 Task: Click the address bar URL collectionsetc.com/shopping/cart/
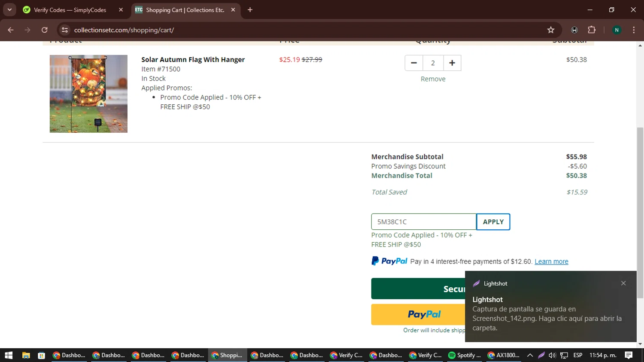(x=124, y=30)
